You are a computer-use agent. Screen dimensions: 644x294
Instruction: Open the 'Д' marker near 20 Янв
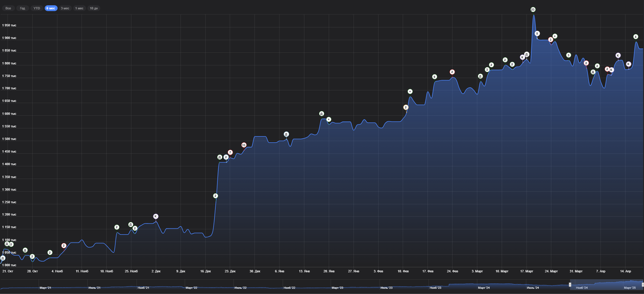321,114
